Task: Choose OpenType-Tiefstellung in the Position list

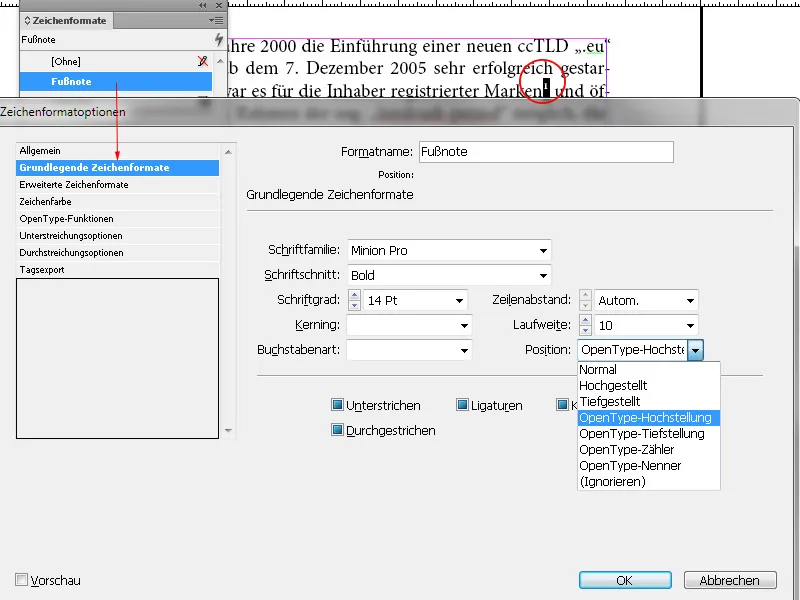Action: click(x=648, y=434)
